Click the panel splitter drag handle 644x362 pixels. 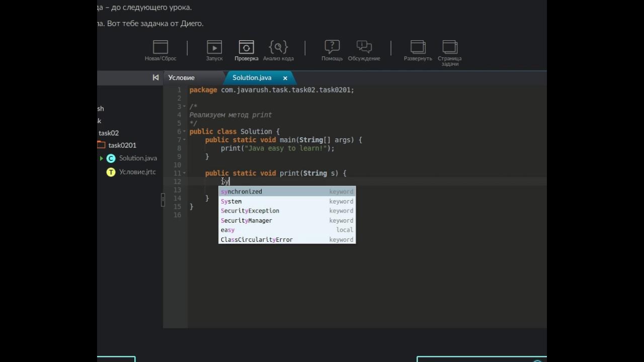click(x=163, y=200)
